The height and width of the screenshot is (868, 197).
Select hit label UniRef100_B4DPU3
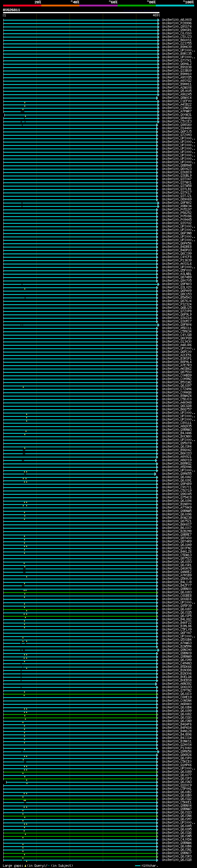pyautogui.click(x=177, y=250)
